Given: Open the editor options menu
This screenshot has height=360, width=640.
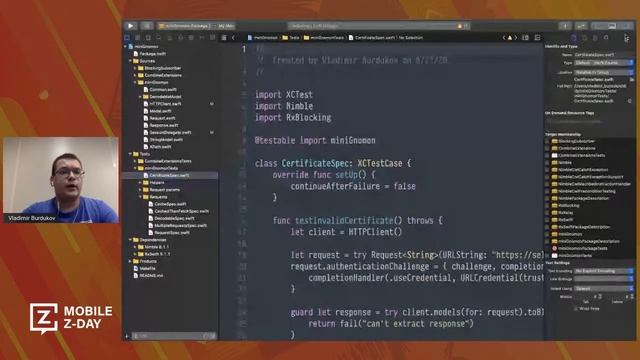Looking at the screenshot, I should coord(526,38).
